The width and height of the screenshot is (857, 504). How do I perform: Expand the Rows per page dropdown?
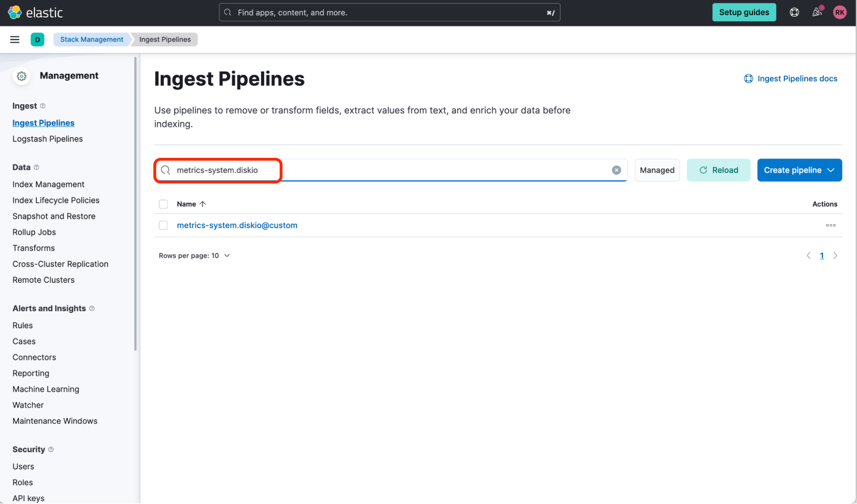click(x=195, y=255)
